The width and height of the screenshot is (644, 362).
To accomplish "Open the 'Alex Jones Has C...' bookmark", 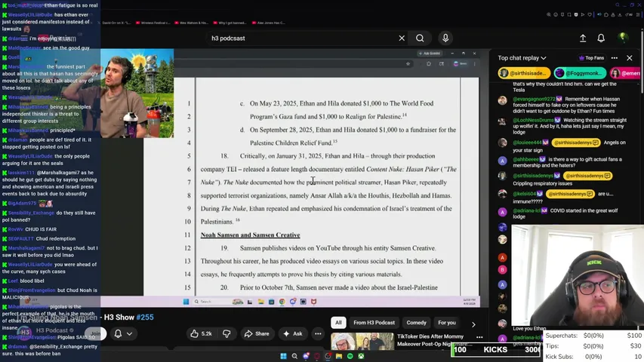I will pyautogui.click(x=269, y=23).
